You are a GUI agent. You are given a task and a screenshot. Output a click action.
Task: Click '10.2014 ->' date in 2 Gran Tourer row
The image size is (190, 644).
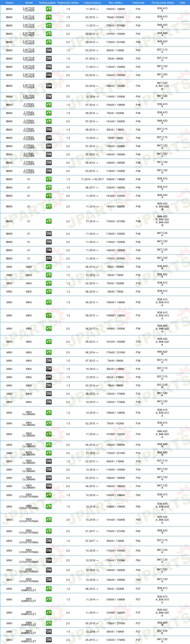tap(92, 138)
